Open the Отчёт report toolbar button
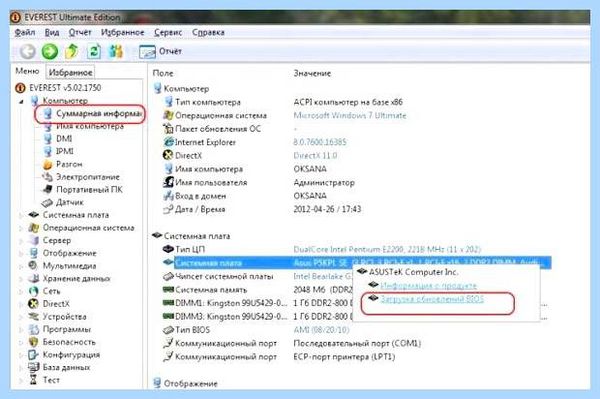 tap(160, 52)
